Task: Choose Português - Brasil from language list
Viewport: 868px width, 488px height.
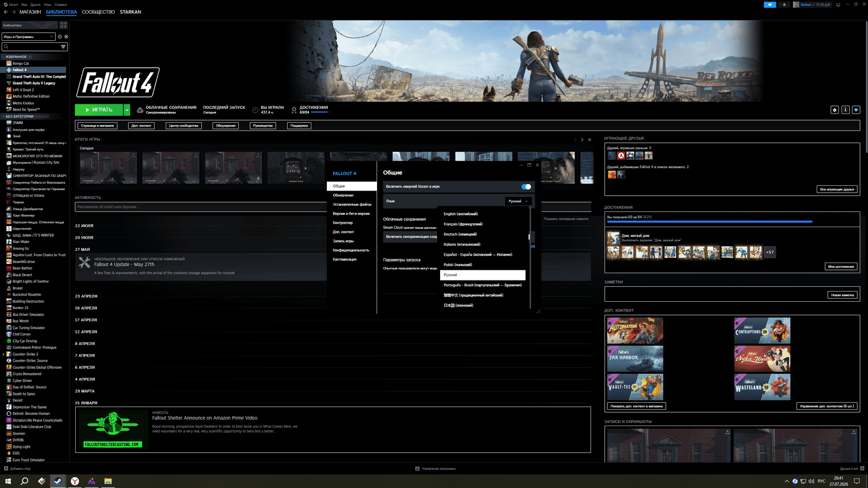Action: 482,285
